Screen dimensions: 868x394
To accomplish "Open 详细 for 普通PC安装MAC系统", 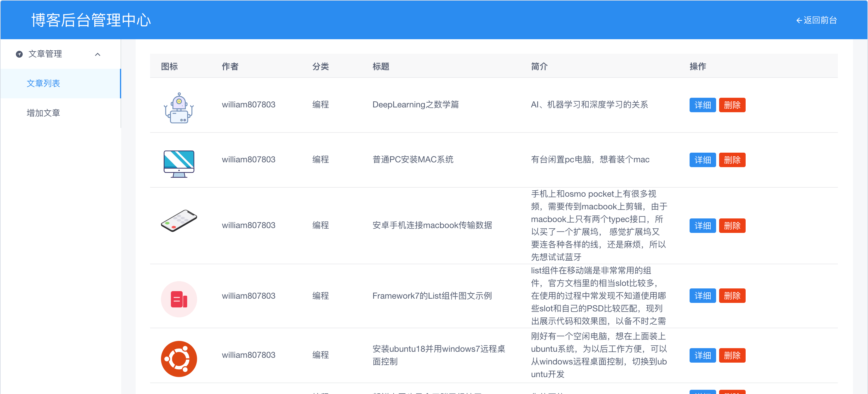I will click(702, 160).
